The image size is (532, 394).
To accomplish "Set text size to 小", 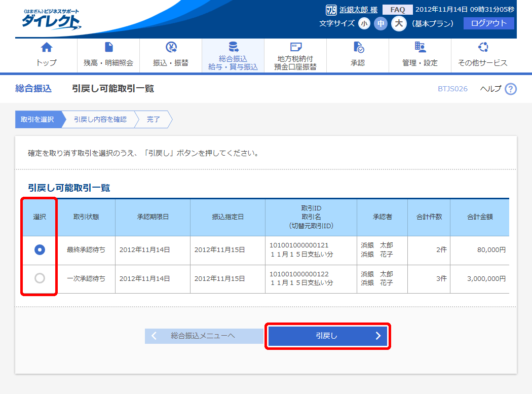I will (x=364, y=23).
